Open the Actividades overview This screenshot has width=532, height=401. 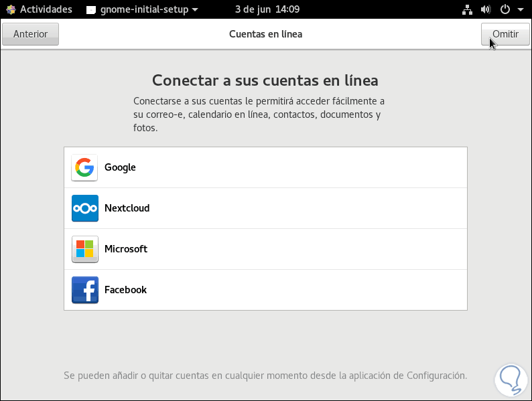point(46,9)
